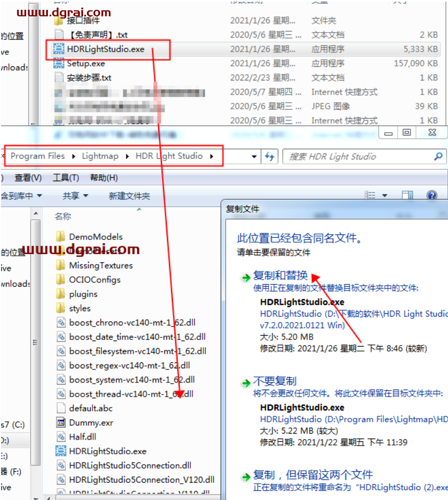Expand the arrow after Lightmap breadcrumb
Viewport: 448px width, 500px height.
pos(127,156)
